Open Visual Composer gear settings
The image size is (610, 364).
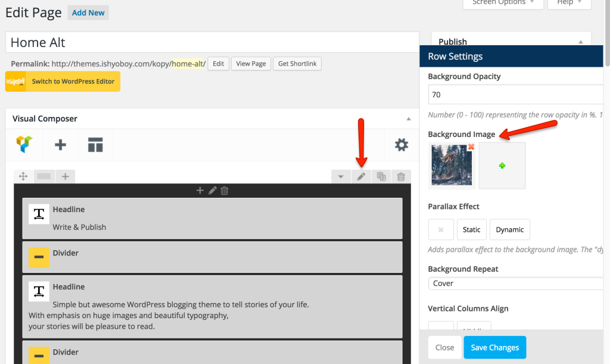point(402,145)
